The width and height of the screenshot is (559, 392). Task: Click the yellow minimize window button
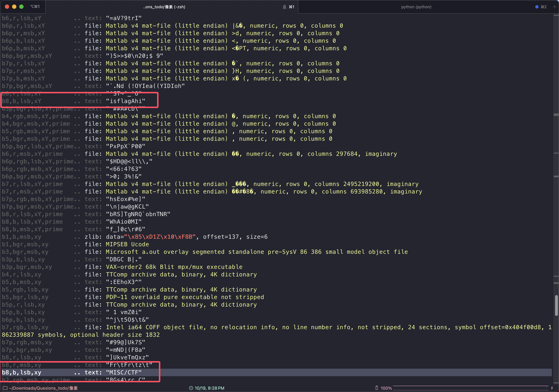14,7
